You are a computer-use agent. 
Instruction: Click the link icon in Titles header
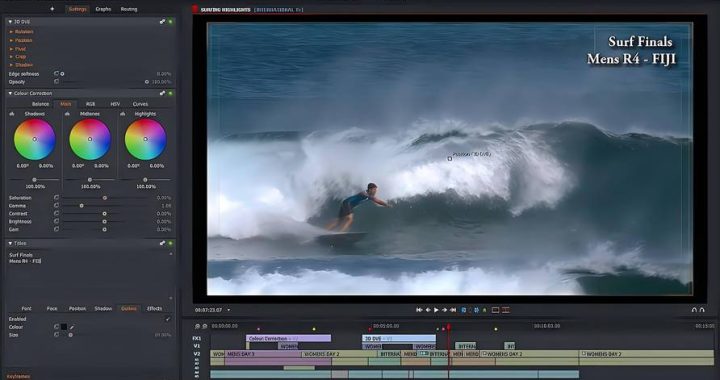point(162,243)
